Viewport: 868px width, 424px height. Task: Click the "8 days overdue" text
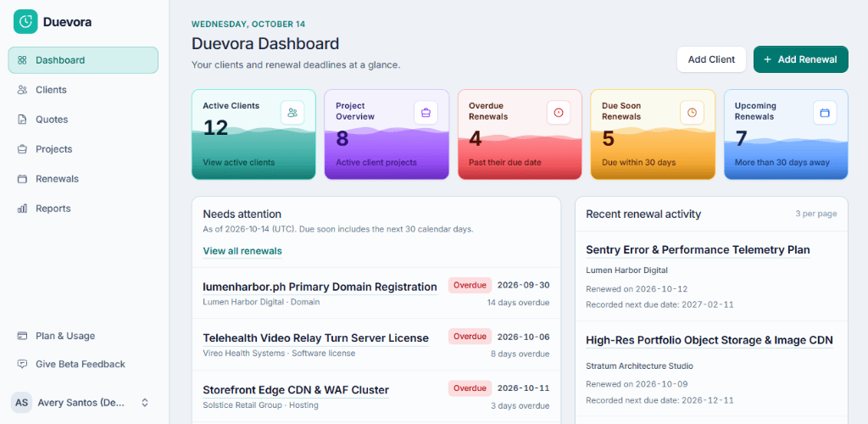tap(520, 354)
